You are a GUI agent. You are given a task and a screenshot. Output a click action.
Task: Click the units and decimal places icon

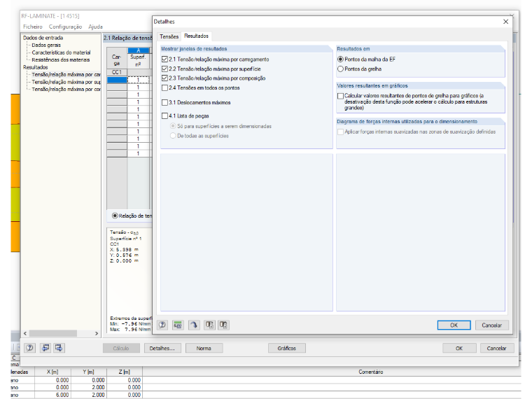[x=178, y=325]
